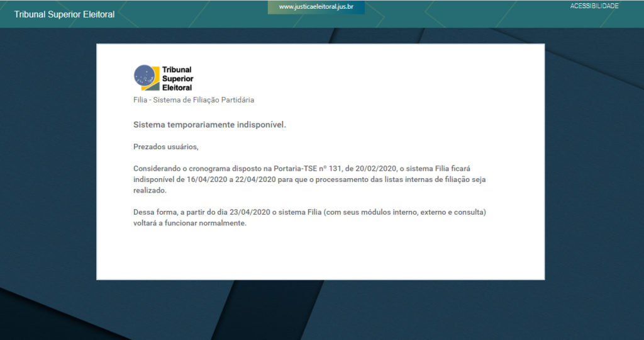
Task: Click the yellow-green shape of the TSE logo
Action: [155, 81]
